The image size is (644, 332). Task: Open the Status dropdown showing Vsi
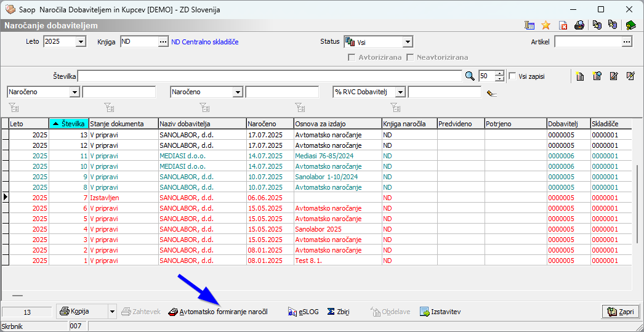[408, 42]
